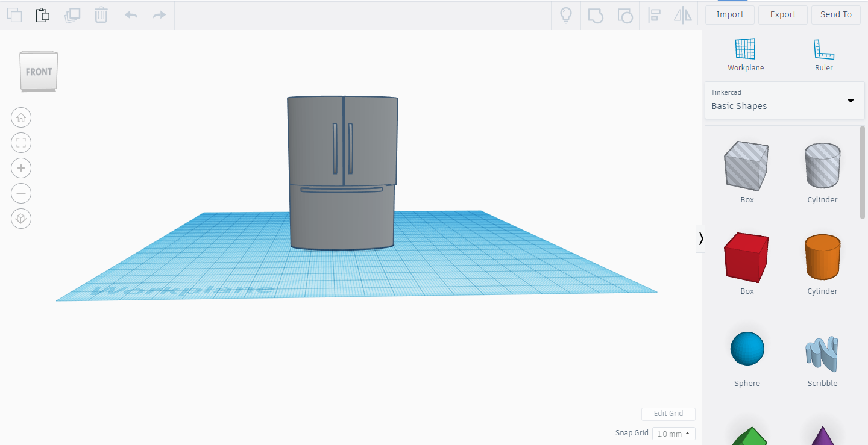Select the red Box shape from the panel
The width and height of the screenshot is (868, 445).
[x=747, y=257]
